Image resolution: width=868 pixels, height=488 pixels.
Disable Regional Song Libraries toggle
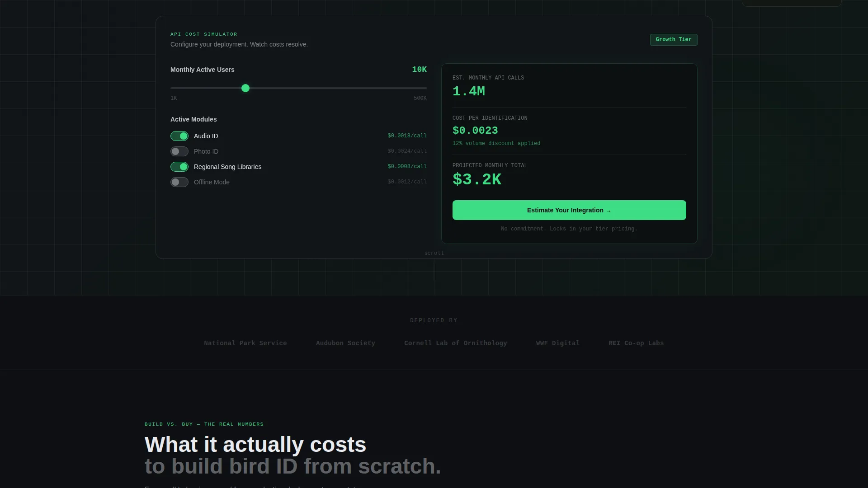point(179,167)
